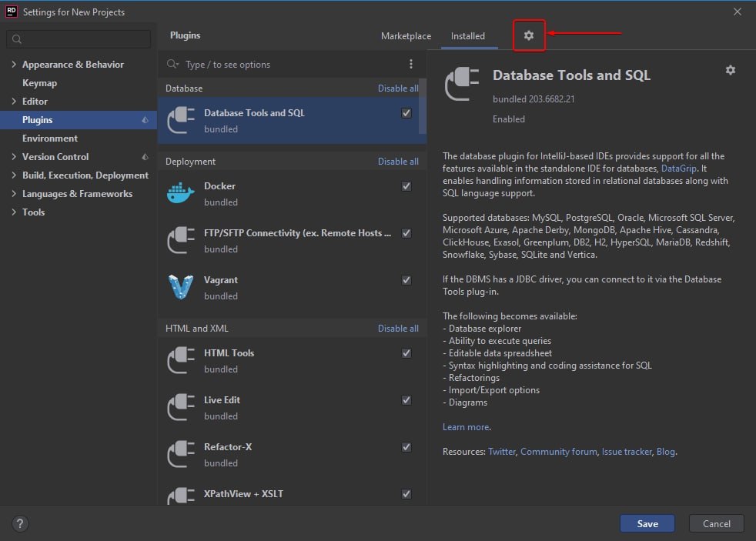The height and width of the screenshot is (541, 756).
Task: Click the Rider RD logo in title bar
Action: [11, 12]
